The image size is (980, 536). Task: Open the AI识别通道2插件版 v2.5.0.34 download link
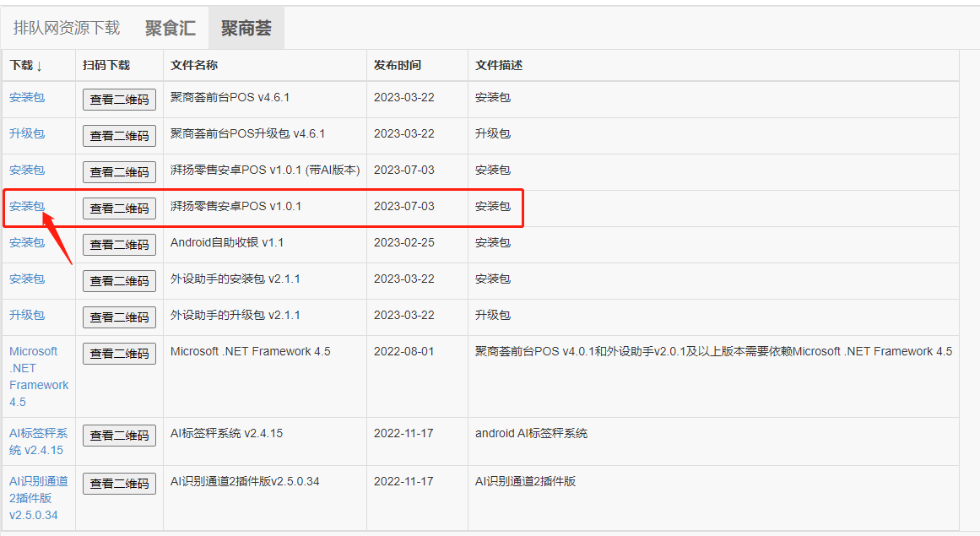tap(38, 498)
